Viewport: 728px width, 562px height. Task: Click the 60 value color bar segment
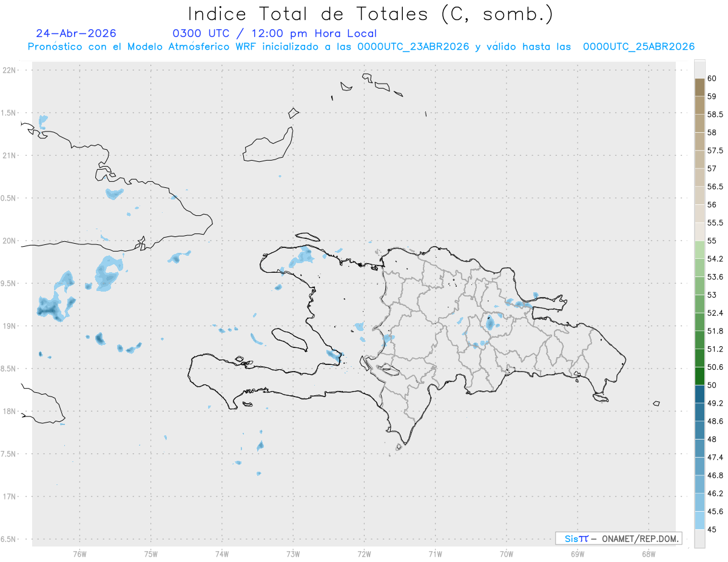pyautogui.click(x=699, y=69)
